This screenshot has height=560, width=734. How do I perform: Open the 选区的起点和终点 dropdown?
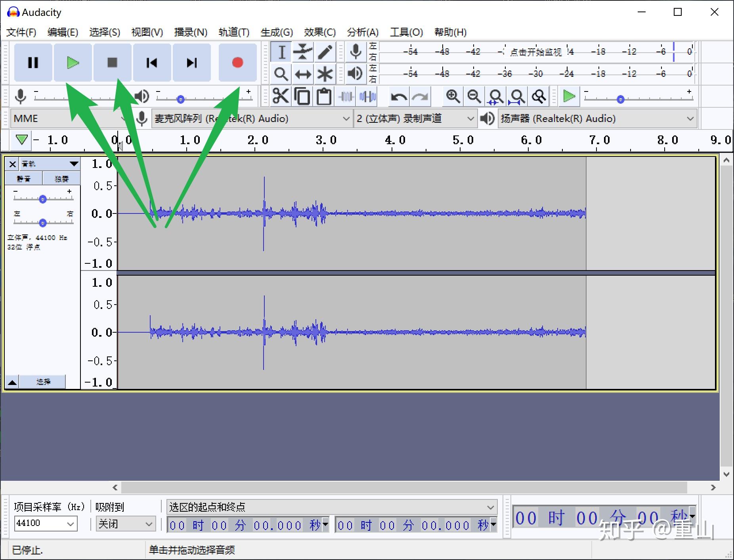click(x=332, y=507)
